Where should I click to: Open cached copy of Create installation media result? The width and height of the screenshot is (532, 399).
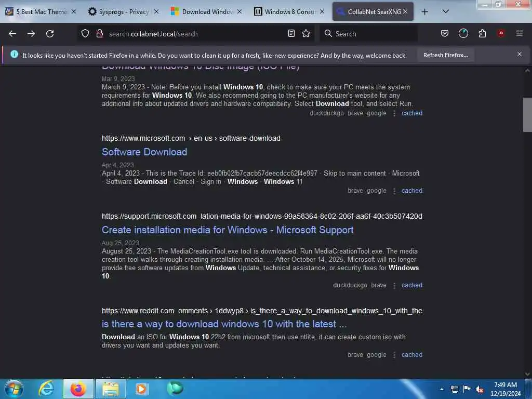tap(412, 285)
